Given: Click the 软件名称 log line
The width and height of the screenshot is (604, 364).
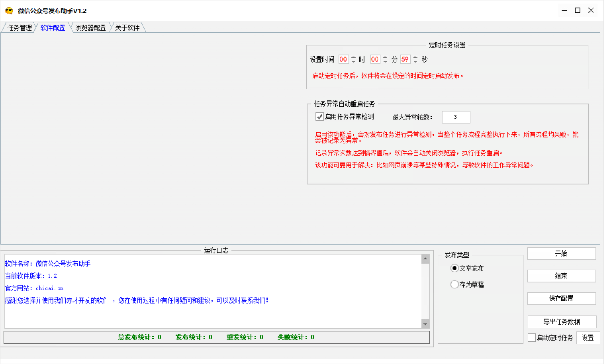Looking at the screenshot, I should pos(48,264).
